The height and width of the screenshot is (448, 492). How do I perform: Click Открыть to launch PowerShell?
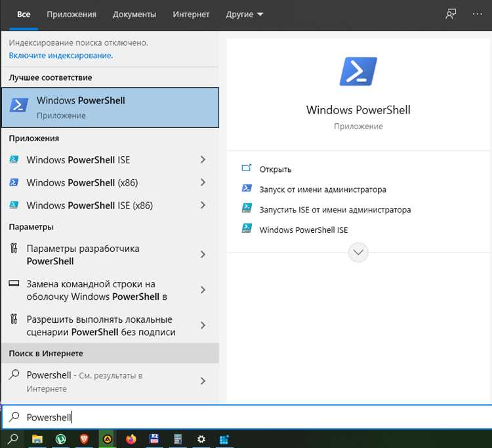275,169
